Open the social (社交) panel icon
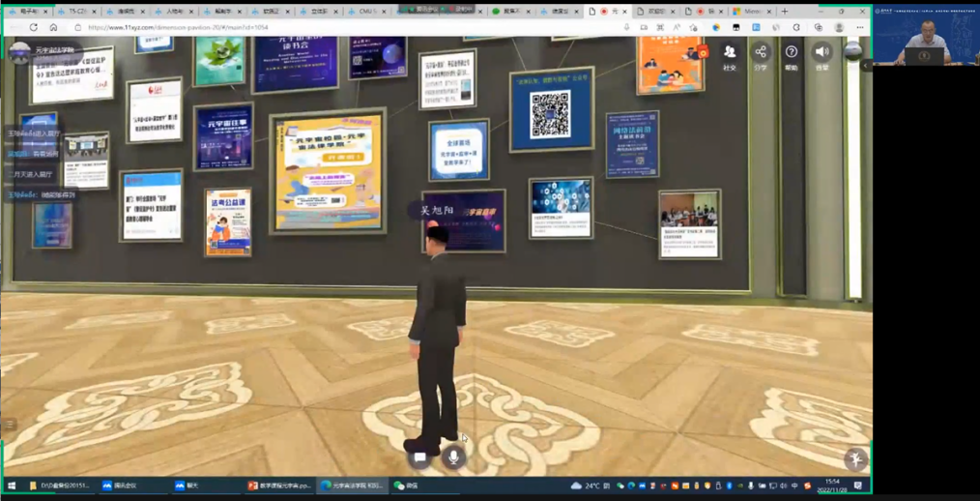 tap(730, 54)
